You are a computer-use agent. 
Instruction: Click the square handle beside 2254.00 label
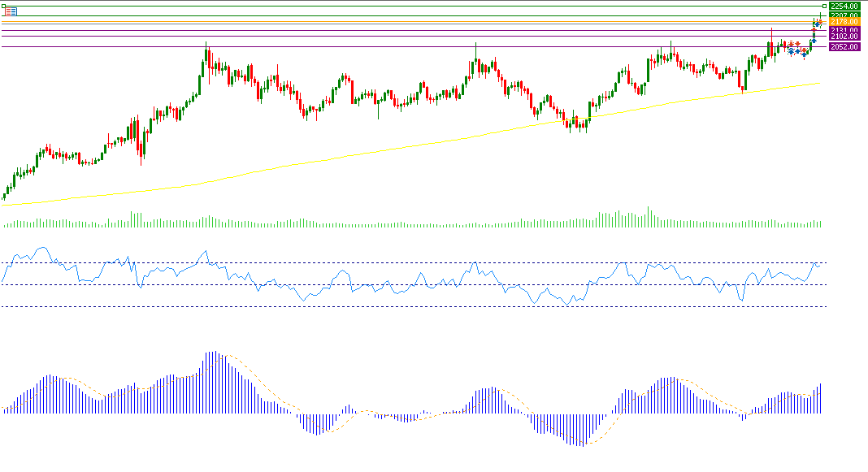tap(825, 6)
